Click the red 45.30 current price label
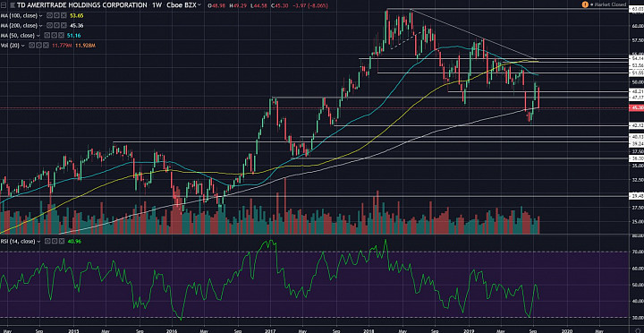Viewport: 644px width, 333px height. point(636,108)
